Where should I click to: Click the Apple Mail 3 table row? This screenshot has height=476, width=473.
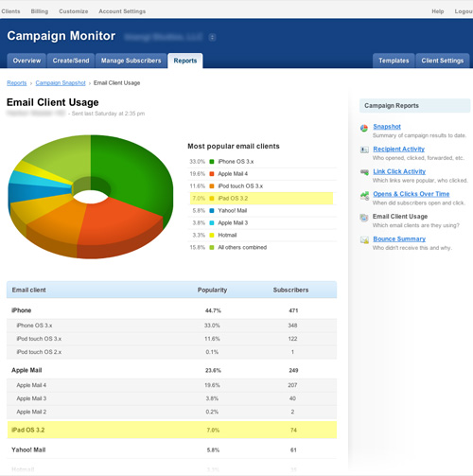172,398
